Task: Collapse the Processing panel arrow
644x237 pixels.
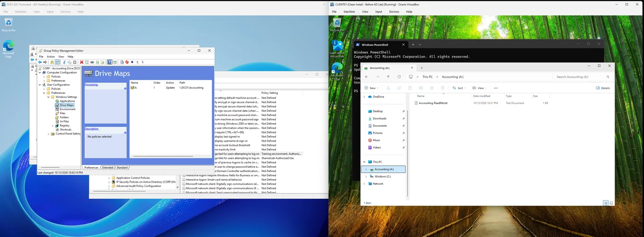Action: pos(125,88)
